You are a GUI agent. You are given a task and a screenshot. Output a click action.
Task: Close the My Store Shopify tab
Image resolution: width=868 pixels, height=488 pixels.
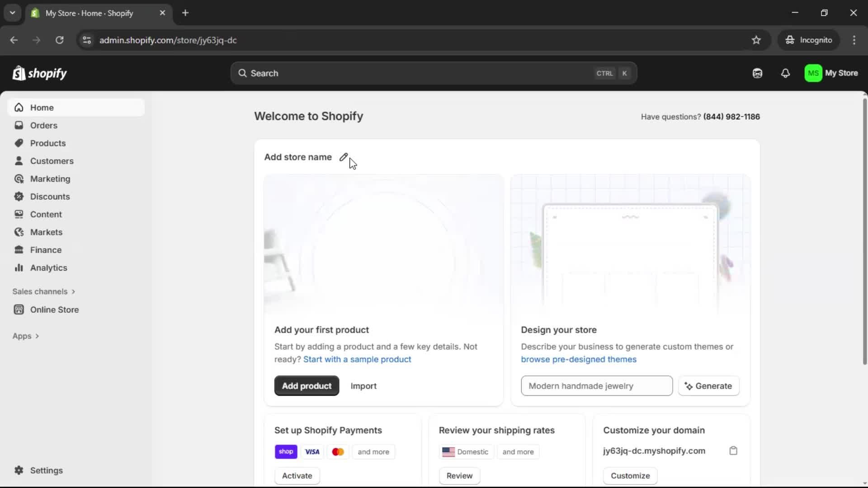[162, 13]
